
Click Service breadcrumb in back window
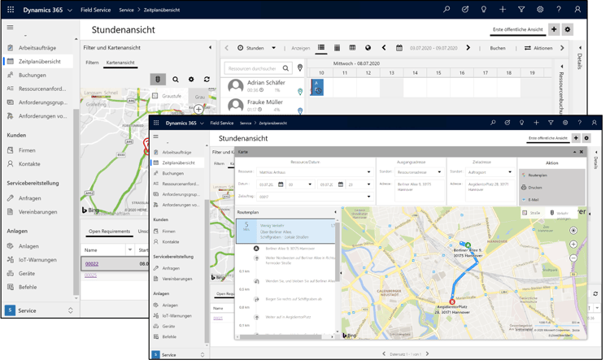[x=126, y=10]
